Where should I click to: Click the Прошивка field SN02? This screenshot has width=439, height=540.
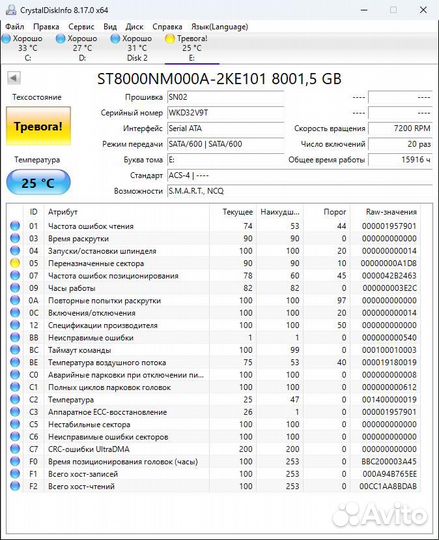(225, 97)
